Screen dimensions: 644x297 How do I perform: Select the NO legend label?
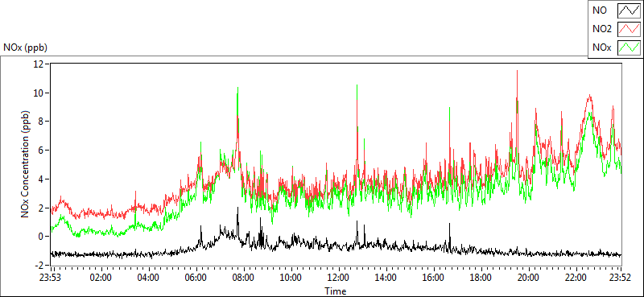pos(600,10)
